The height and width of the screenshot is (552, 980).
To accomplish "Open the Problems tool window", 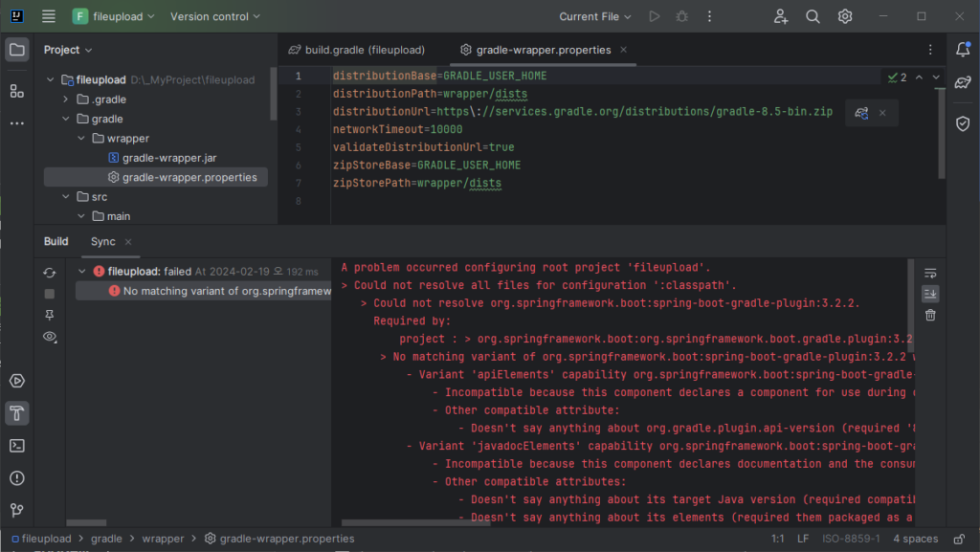I will (x=16, y=477).
